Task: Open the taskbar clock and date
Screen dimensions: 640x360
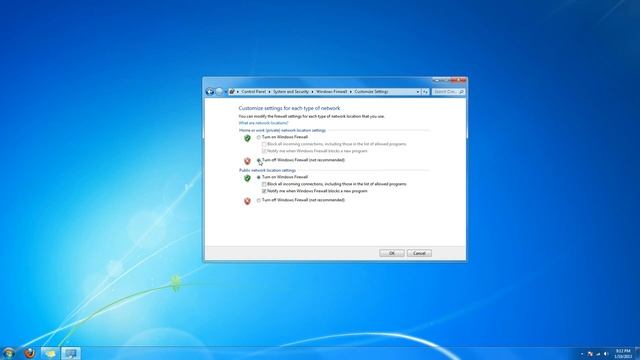Action: click(x=623, y=353)
